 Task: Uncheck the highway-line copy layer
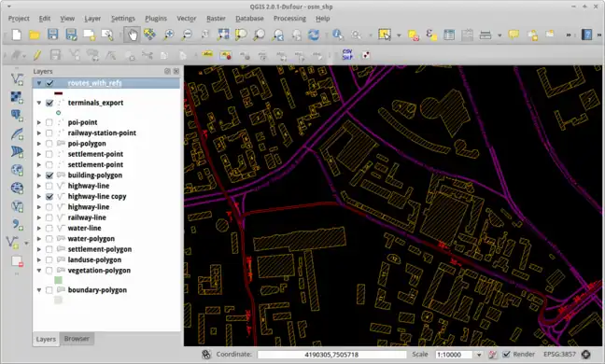pyautogui.click(x=49, y=197)
